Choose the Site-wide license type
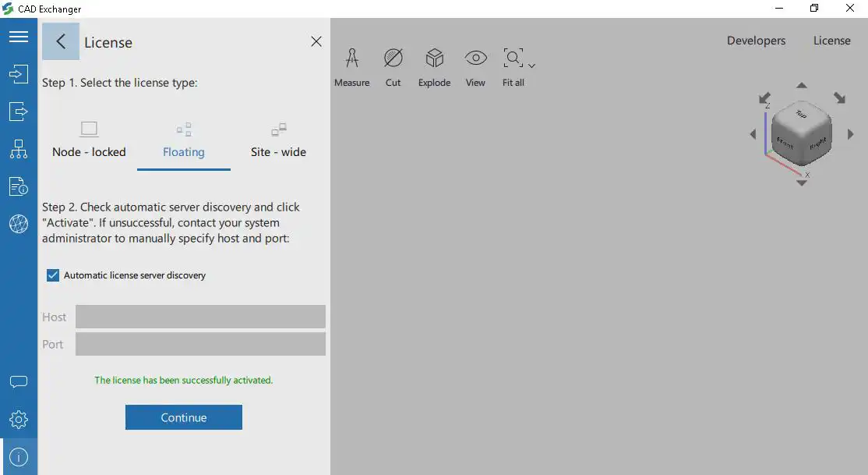This screenshot has height=475, width=868. (x=278, y=139)
